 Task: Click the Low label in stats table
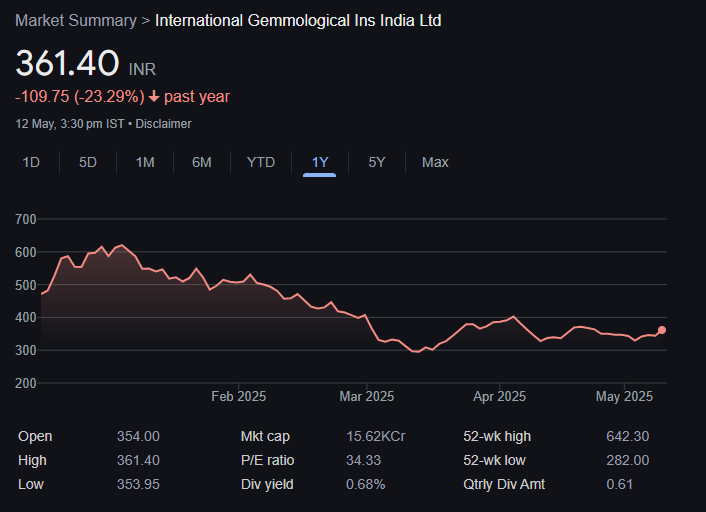point(31,484)
